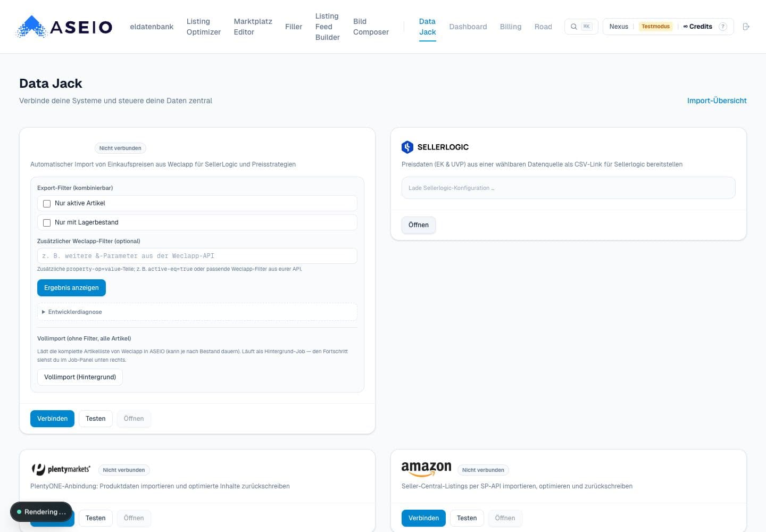Click the logout icon in the header

click(746, 27)
